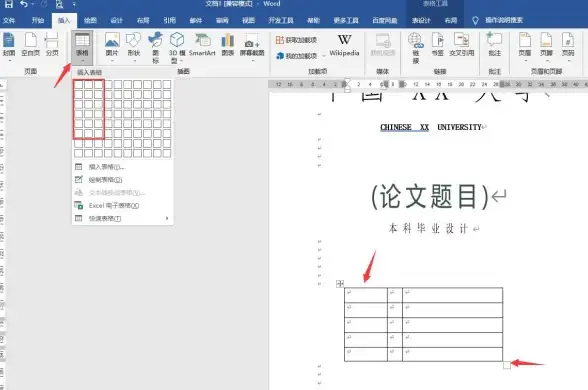The height and width of the screenshot is (390, 588).
Task: Open the 快速表格(T) submenu
Action: (122, 218)
